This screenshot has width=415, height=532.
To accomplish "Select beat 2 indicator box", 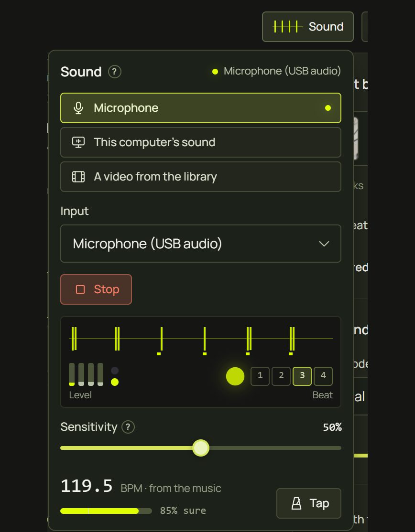I will tap(281, 376).
